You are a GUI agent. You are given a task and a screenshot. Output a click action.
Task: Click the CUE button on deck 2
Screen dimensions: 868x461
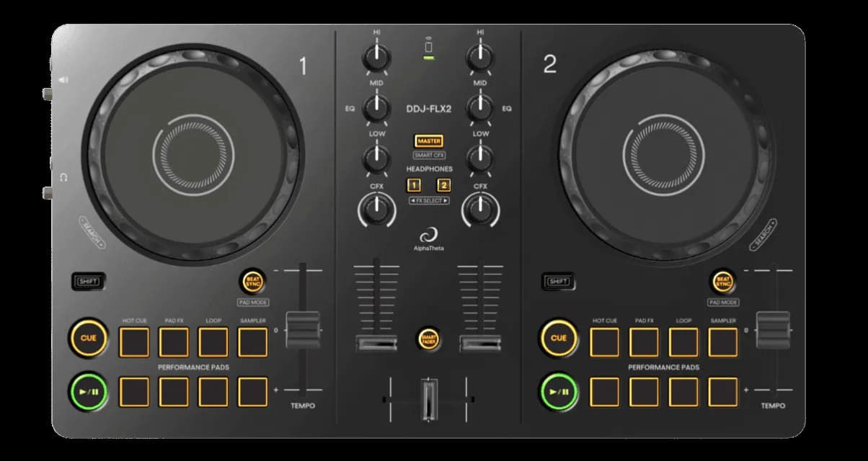[559, 338]
